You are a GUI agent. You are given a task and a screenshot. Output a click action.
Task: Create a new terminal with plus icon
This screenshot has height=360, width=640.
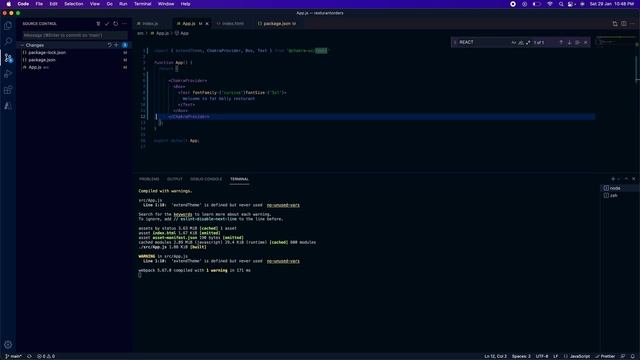612,179
